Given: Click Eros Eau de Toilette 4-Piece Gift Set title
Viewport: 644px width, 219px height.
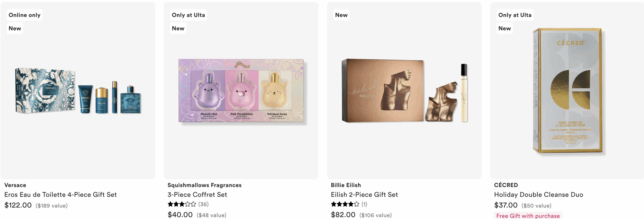Looking at the screenshot, I should (x=61, y=195).
